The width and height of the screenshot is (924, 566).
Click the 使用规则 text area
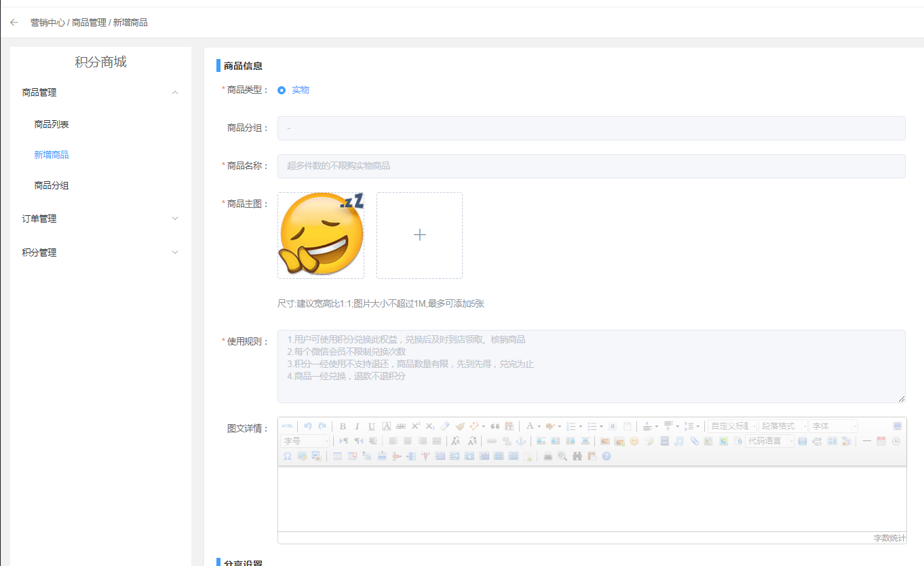591,366
